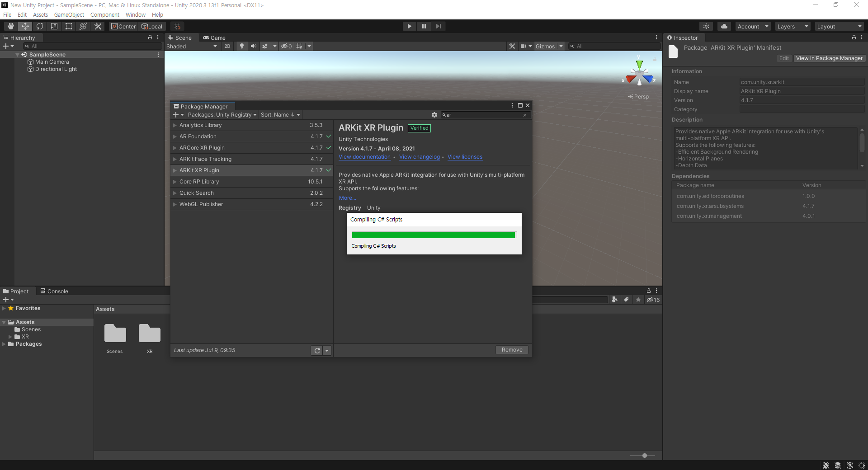This screenshot has width=868, height=470.
Task: Toggle scene grid visibility icon
Action: [x=299, y=46]
